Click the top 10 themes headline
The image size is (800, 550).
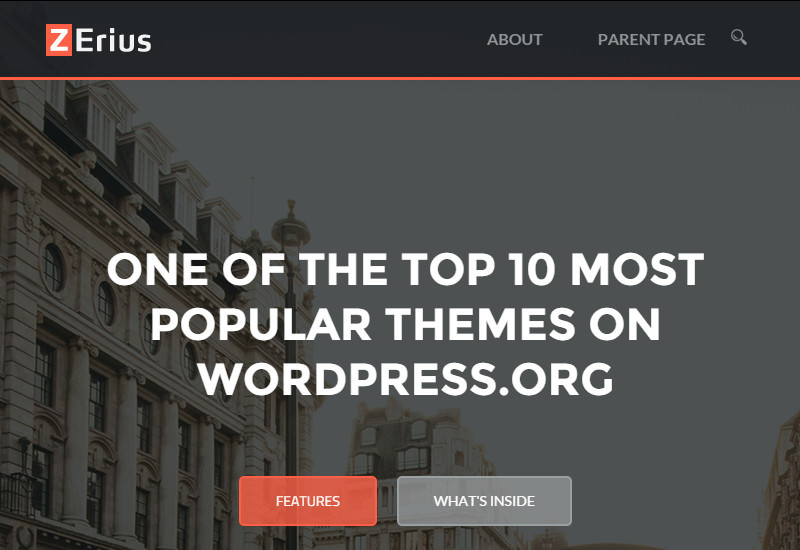click(x=405, y=324)
